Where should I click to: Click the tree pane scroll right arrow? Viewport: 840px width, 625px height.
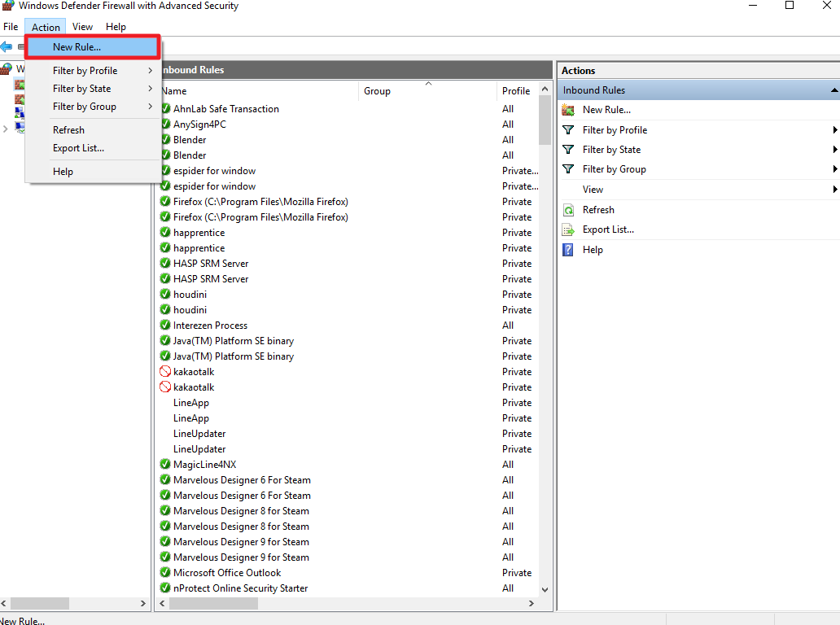(143, 604)
